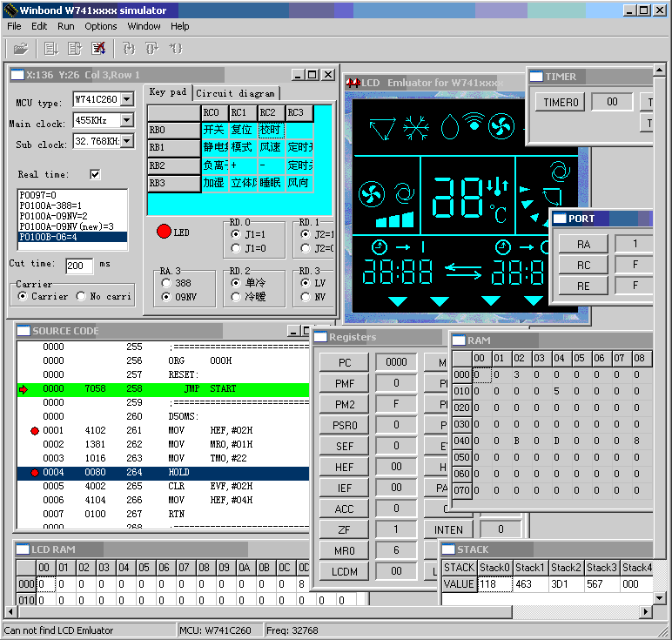
Task: Click the Cut time input field
Action: coord(79,266)
